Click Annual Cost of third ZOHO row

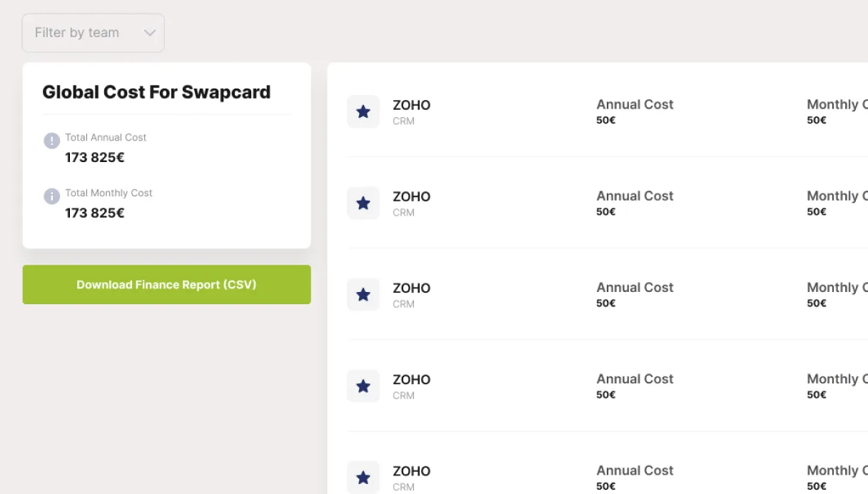(635, 287)
